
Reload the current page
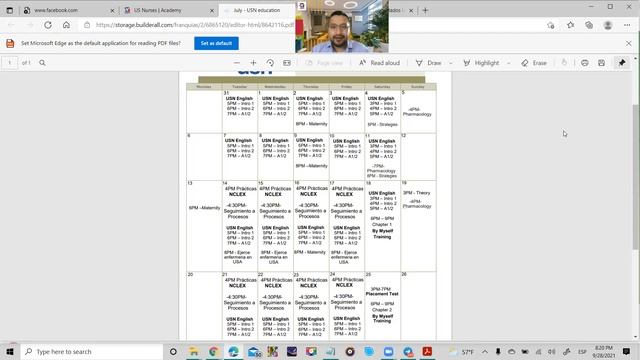[x=48, y=25]
